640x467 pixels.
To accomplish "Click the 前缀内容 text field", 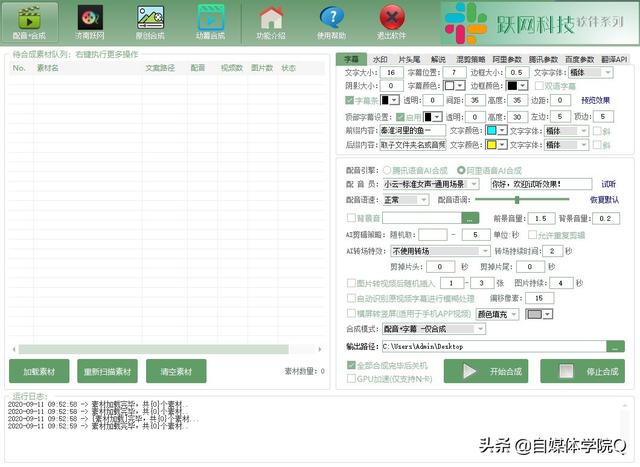I will click(413, 131).
